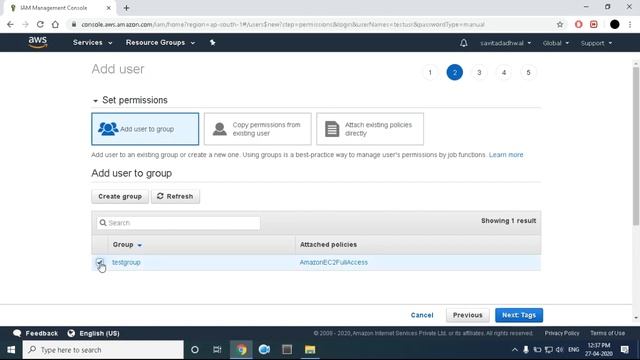Cancel the Add user wizard
640x360 pixels.
(x=422, y=315)
